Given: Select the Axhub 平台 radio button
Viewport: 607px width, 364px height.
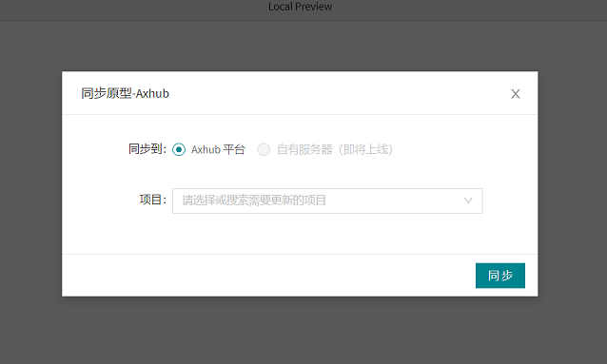Looking at the screenshot, I should click(179, 149).
